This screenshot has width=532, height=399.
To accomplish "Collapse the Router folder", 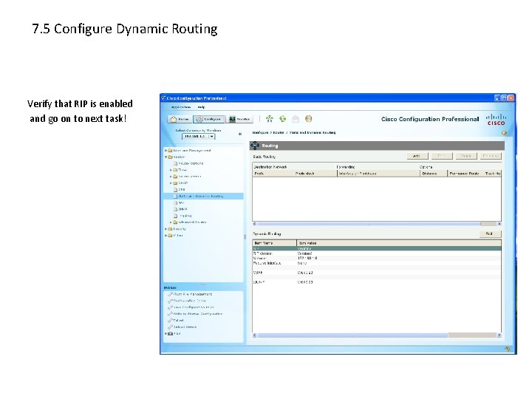I will [166, 157].
